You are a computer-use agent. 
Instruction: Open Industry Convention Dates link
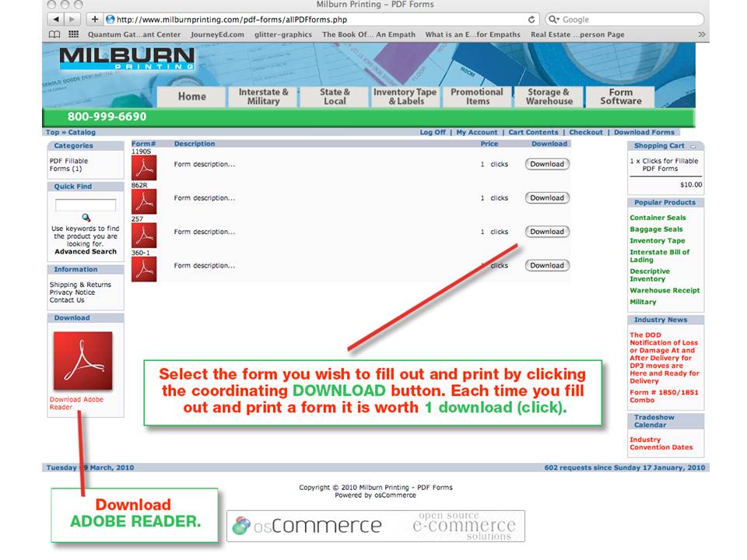[661, 443]
